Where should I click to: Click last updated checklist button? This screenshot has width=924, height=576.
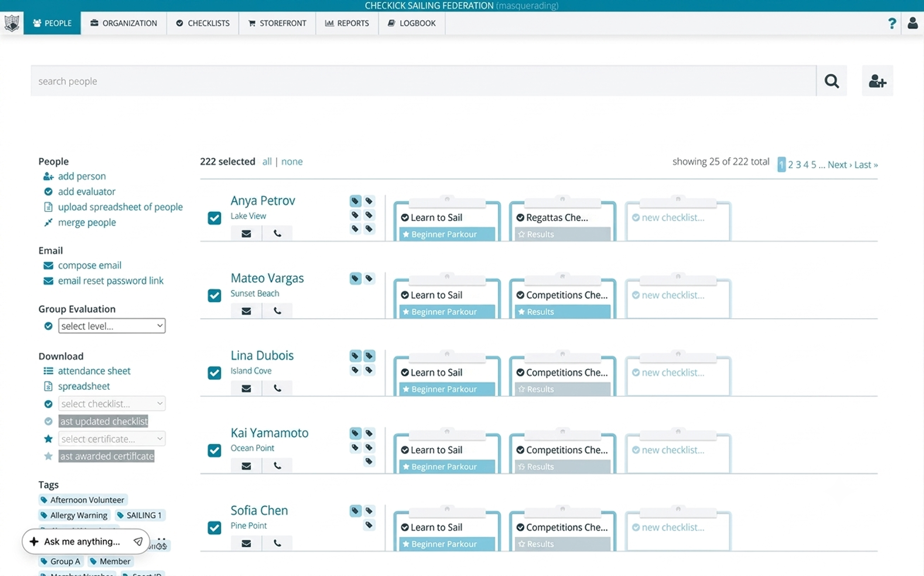[104, 421]
